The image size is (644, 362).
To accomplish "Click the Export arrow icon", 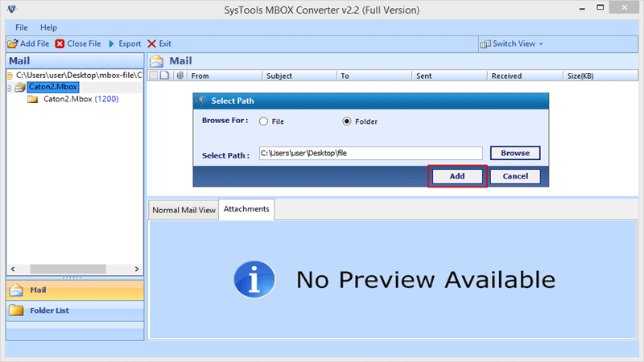I will click(x=111, y=43).
